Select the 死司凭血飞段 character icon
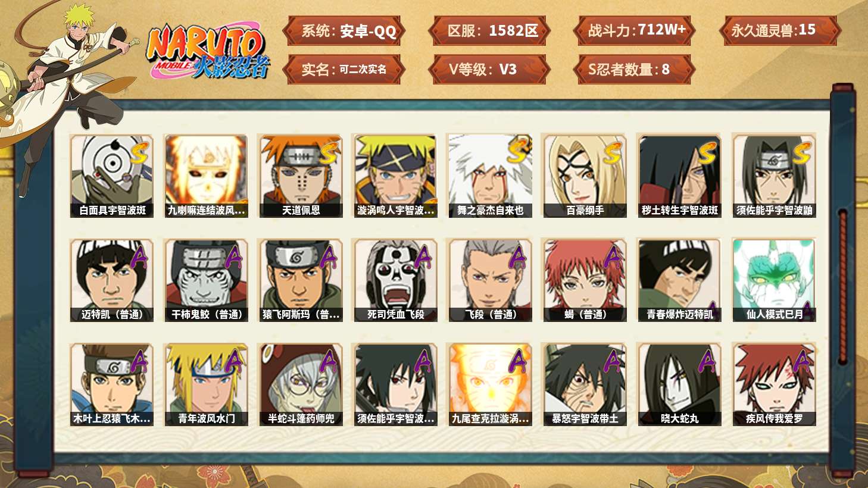The image size is (868, 488). 395,280
